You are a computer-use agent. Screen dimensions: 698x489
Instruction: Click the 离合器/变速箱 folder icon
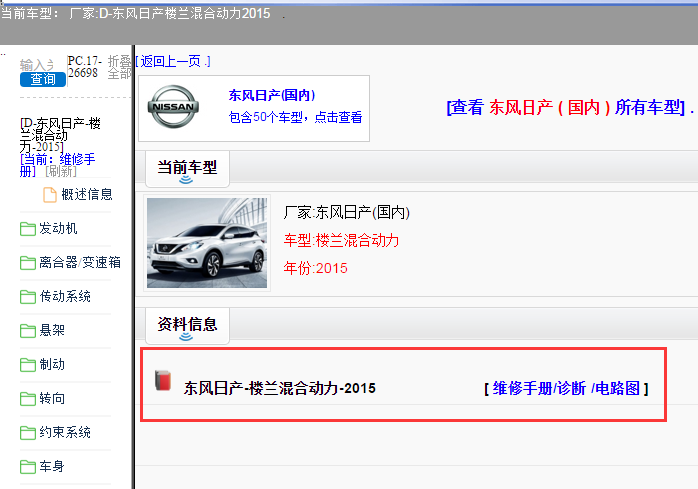point(28,263)
